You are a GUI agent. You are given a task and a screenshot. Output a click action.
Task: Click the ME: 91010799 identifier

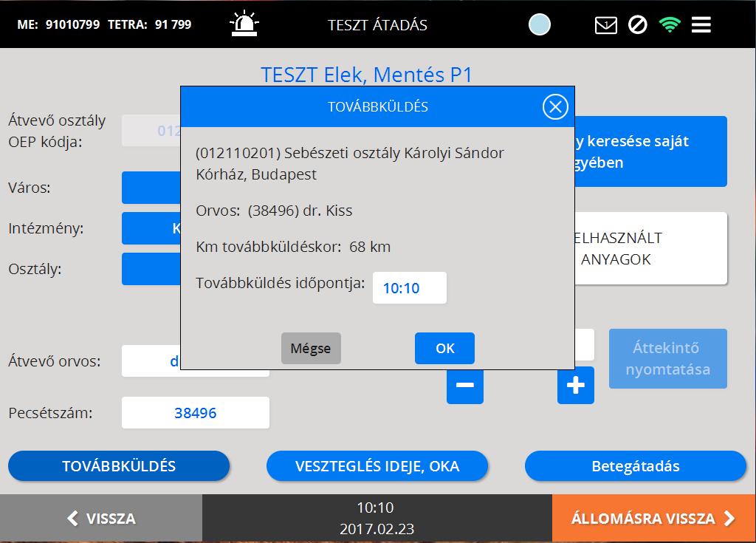pos(58,24)
